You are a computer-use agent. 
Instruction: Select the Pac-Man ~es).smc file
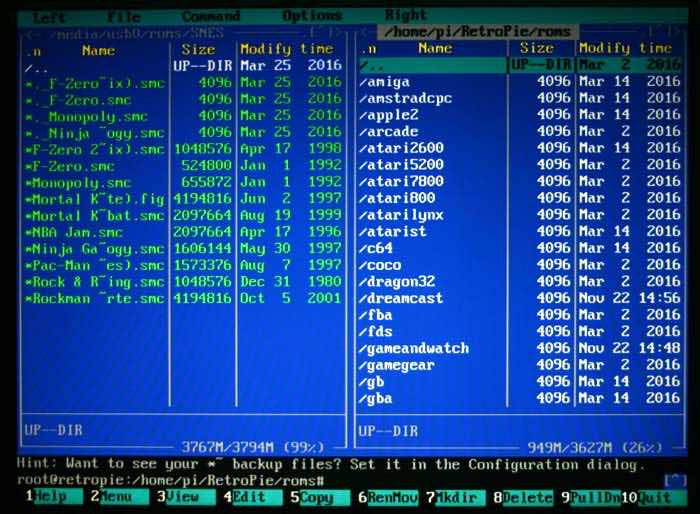183,265
